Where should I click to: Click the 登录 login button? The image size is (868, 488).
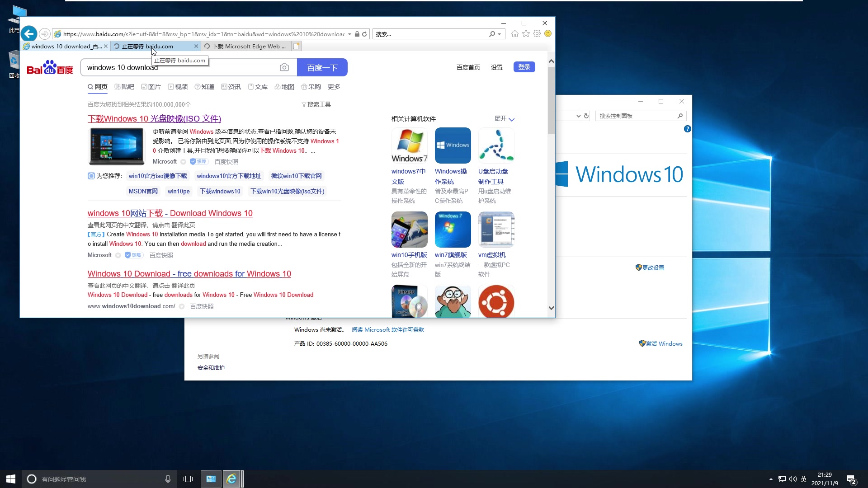coord(524,67)
